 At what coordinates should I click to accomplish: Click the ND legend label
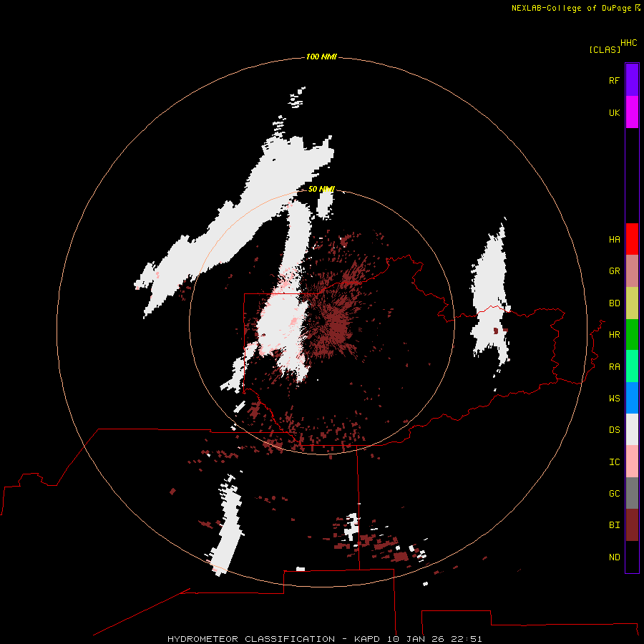(615, 557)
